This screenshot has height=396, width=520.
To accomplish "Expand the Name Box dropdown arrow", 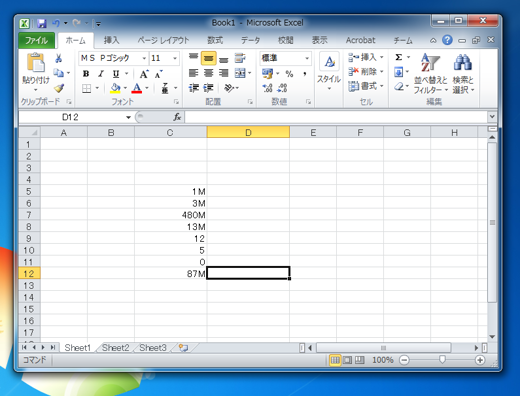I will (128, 117).
